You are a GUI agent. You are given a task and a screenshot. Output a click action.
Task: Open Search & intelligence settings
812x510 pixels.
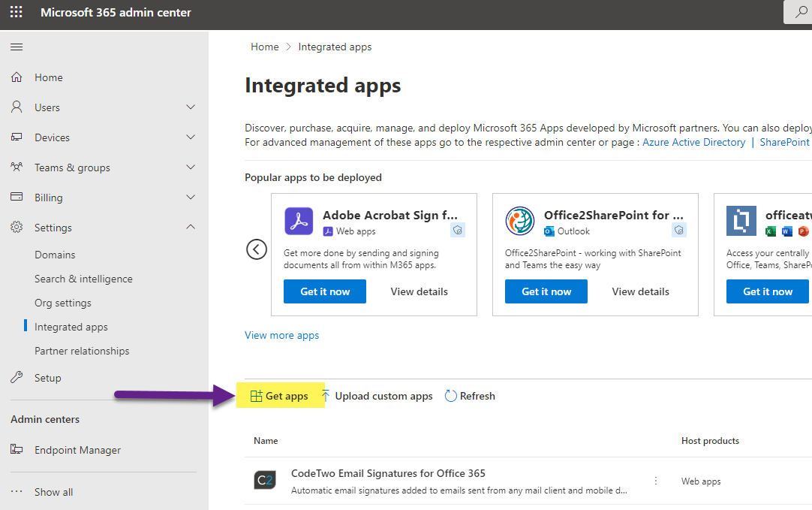point(83,279)
